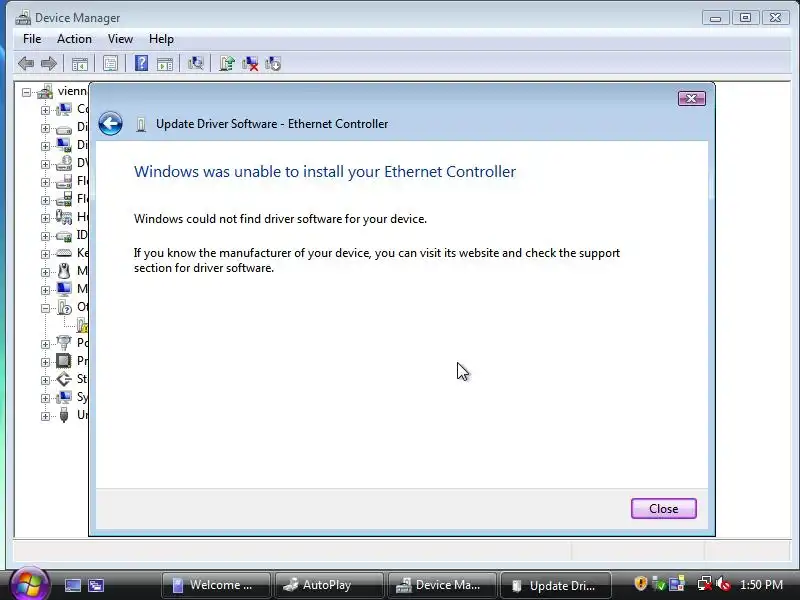Switch to the AutoPlay taskbar button

pyautogui.click(x=329, y=585)
